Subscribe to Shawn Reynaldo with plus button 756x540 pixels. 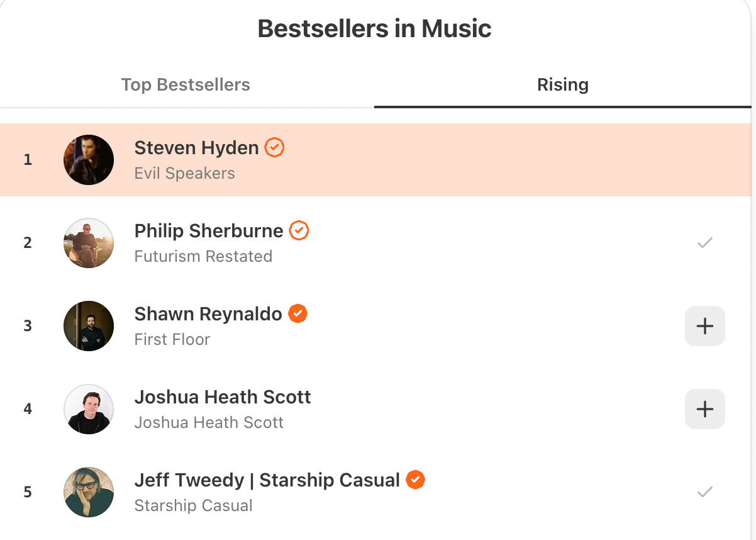click(x=704, y=326)
